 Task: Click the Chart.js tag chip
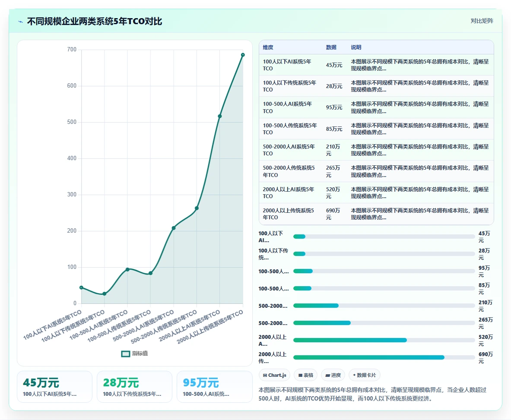point(275,375)
